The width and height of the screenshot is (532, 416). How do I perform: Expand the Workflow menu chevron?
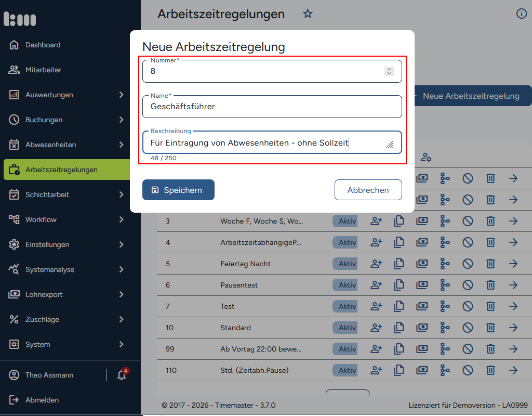pos(122,219)
